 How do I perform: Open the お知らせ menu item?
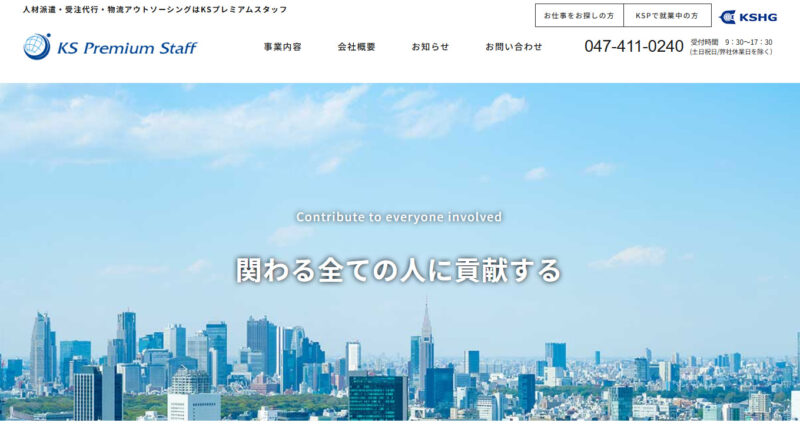pos(430,47)
